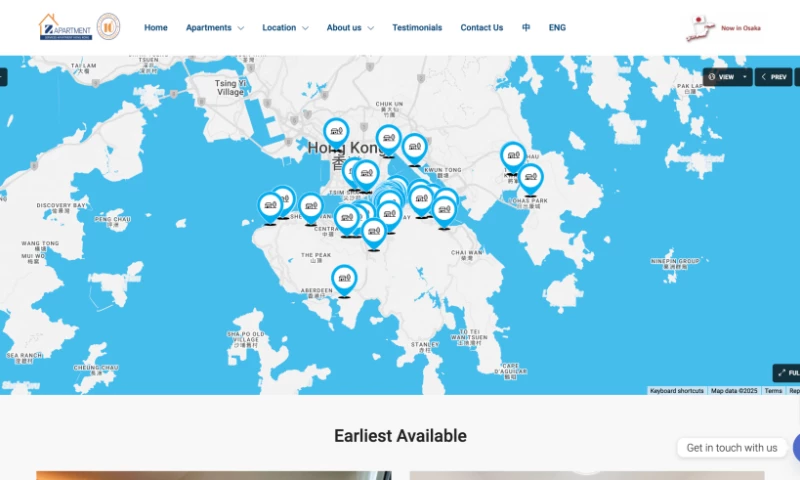Expand the Location menu
Viewport: 800px width, 480px height.
tap(285, 28)
